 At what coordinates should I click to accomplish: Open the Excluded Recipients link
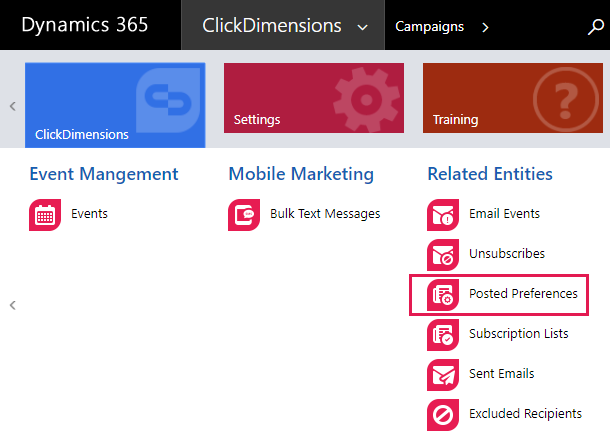click(526, 414)
